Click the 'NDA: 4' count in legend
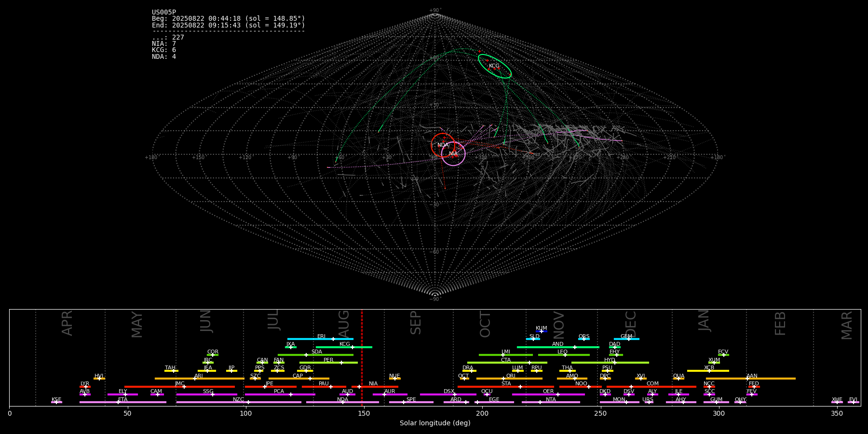868x434 pixels. tap(164, 57)
